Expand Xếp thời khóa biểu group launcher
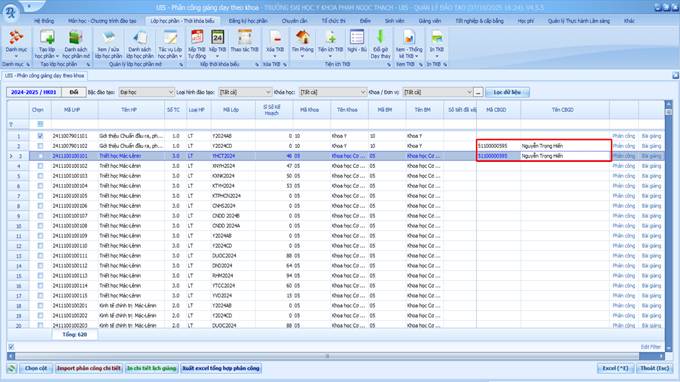The image size is (680, 382). (x=257, y=65)
